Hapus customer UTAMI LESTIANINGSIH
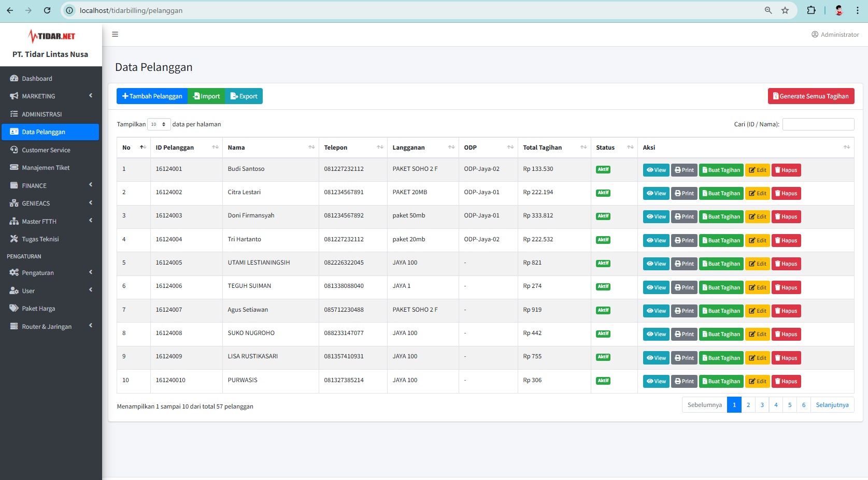This screenshot has width=868, height=480. coord(786,264)
